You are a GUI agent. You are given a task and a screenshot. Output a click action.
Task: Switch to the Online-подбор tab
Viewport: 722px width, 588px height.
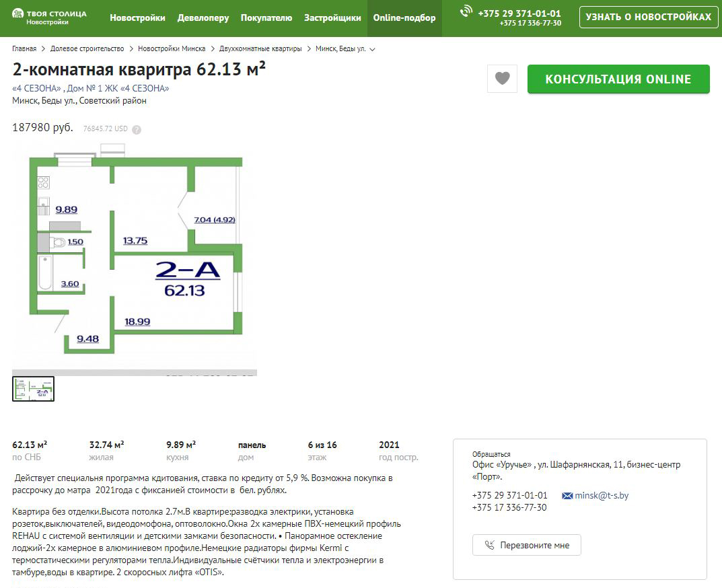pyautogui.click(x=404, y=18)
